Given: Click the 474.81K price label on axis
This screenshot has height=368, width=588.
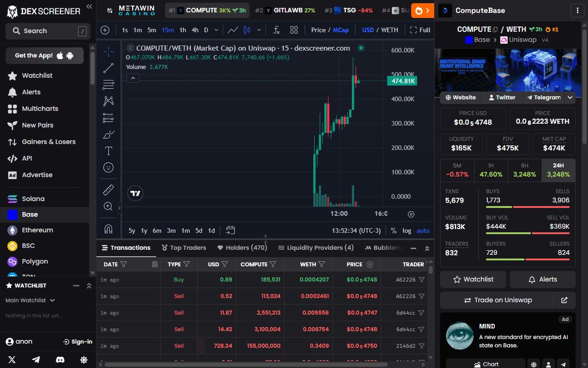Looking at the screenshot, I should click(x=402, y=81).
